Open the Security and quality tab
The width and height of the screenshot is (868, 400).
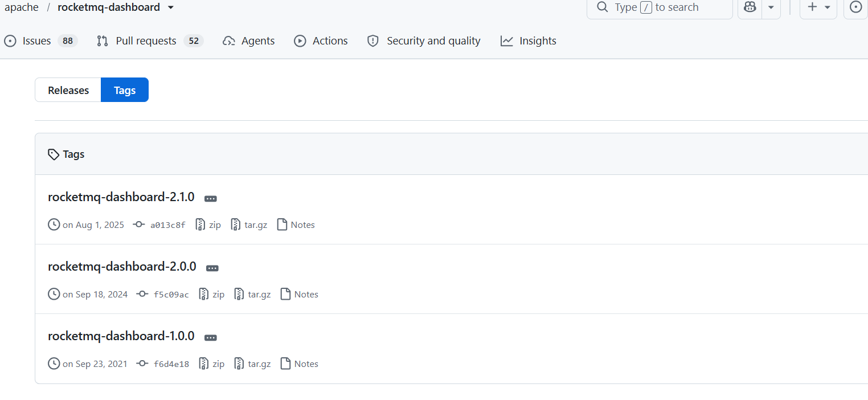pos(424,41)
